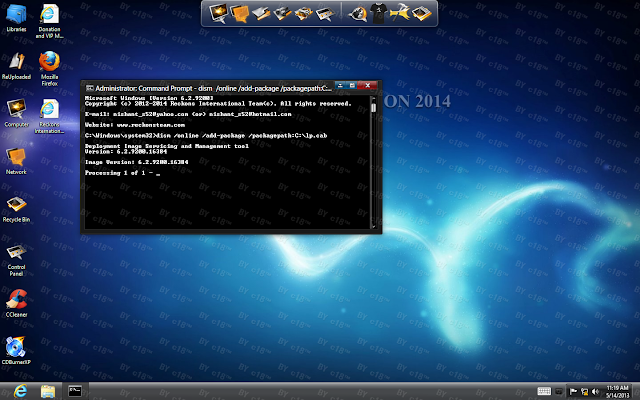Close the Command Prompt window
The width and height of the screenshot is (640, 400).
click(367, 85)
